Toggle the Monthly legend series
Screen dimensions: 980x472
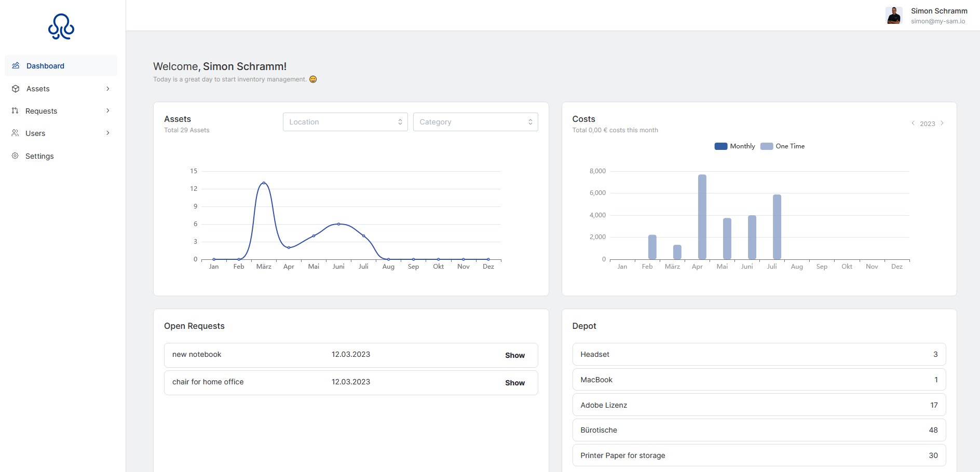pos(734,146)
